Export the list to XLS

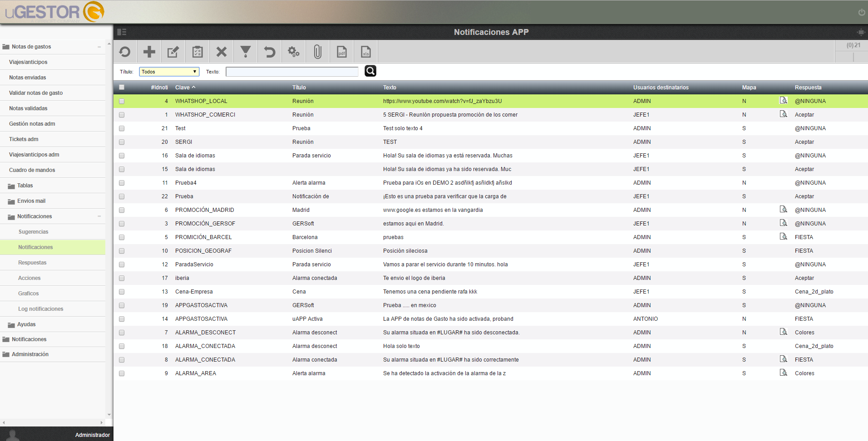click(366, 52)
